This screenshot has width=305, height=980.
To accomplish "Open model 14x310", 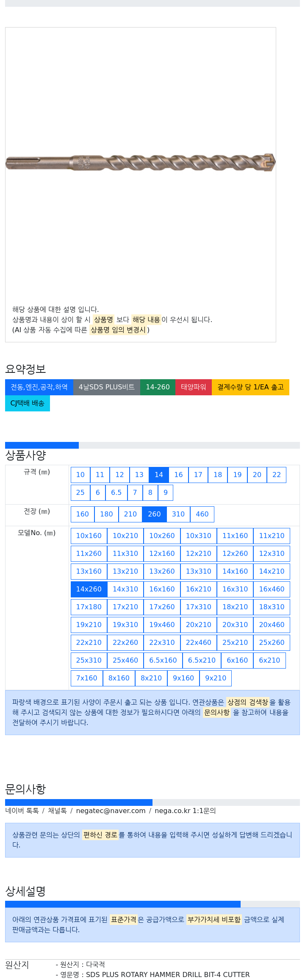I will click(125, 589).
